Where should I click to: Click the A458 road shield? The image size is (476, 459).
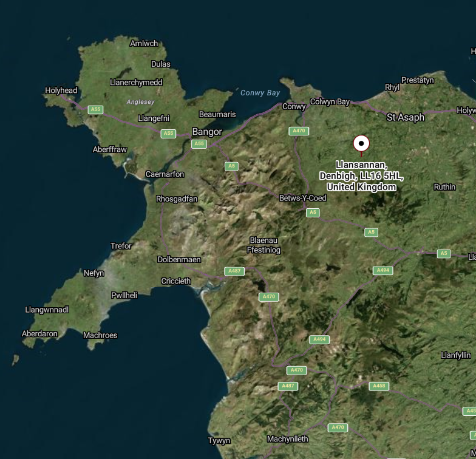pyautogui.click(x=378, y=386)
